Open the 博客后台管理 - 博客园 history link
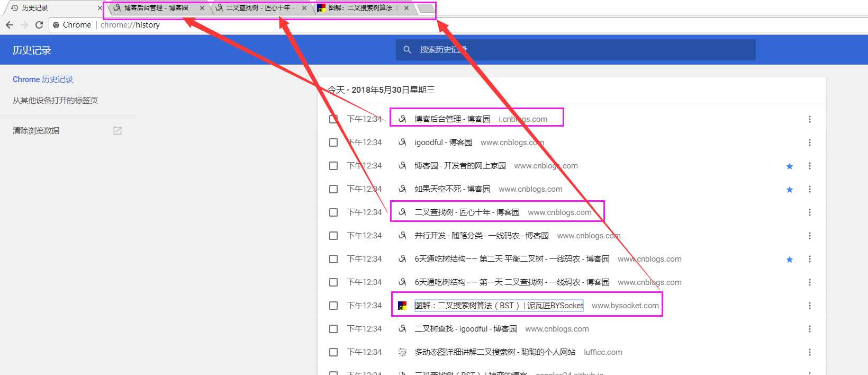 (453, 119)
